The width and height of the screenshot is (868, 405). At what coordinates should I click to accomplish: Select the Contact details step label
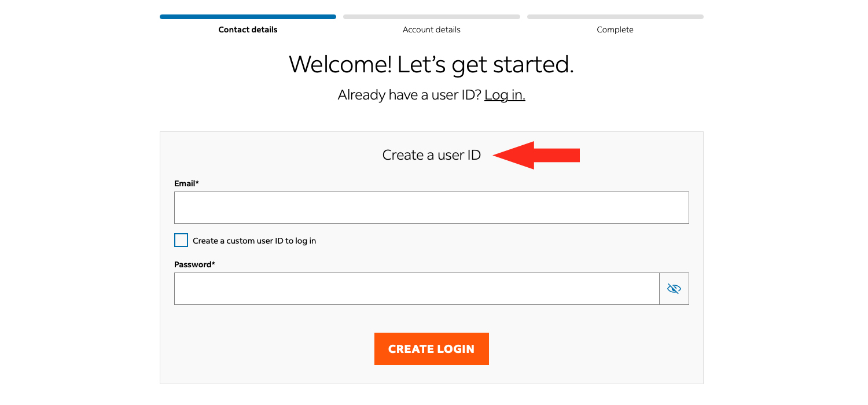[248, 30]
